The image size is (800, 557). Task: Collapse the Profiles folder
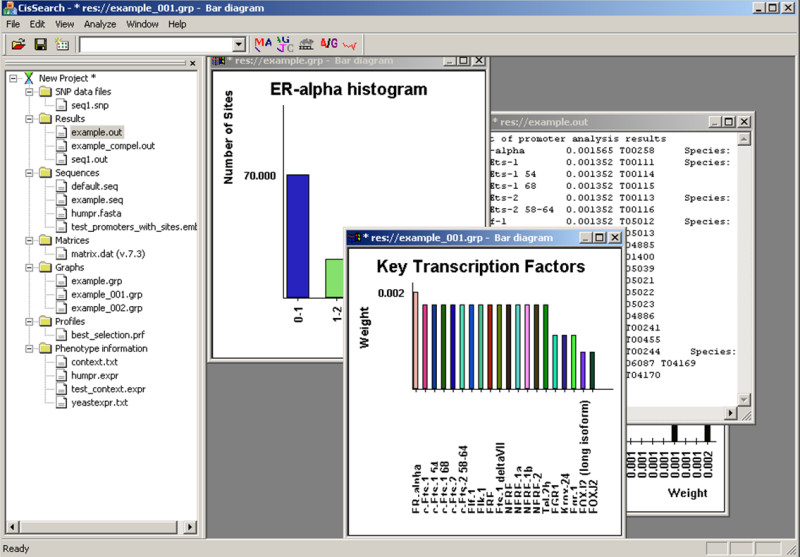[x=30, y=321]
